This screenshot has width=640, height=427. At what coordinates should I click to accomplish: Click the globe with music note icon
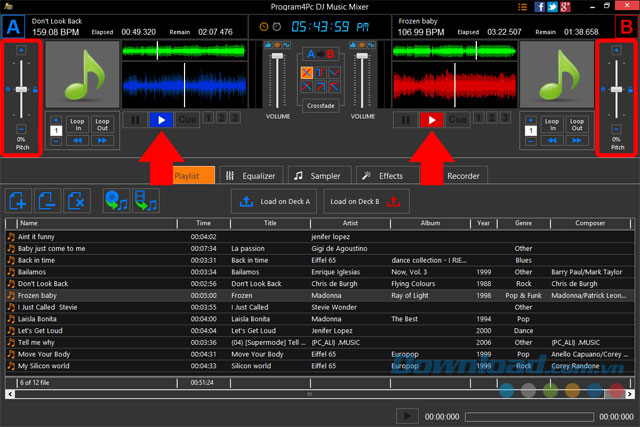click(x=116, y=201)
